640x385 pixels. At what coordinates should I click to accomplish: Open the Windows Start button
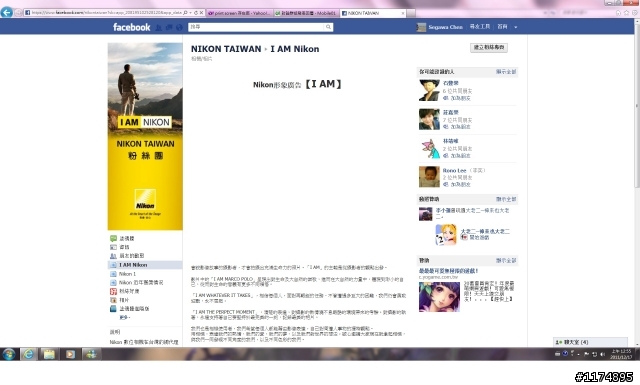click(9, 354)
